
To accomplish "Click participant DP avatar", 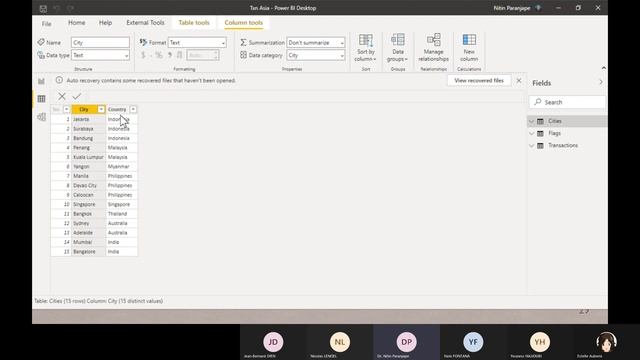I will (x=407, y=342).
